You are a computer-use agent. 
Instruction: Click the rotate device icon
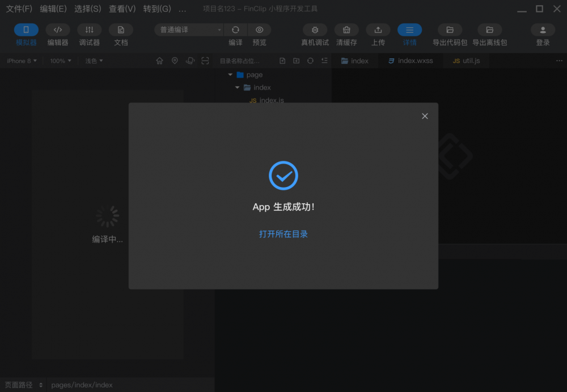click(190, 61)
